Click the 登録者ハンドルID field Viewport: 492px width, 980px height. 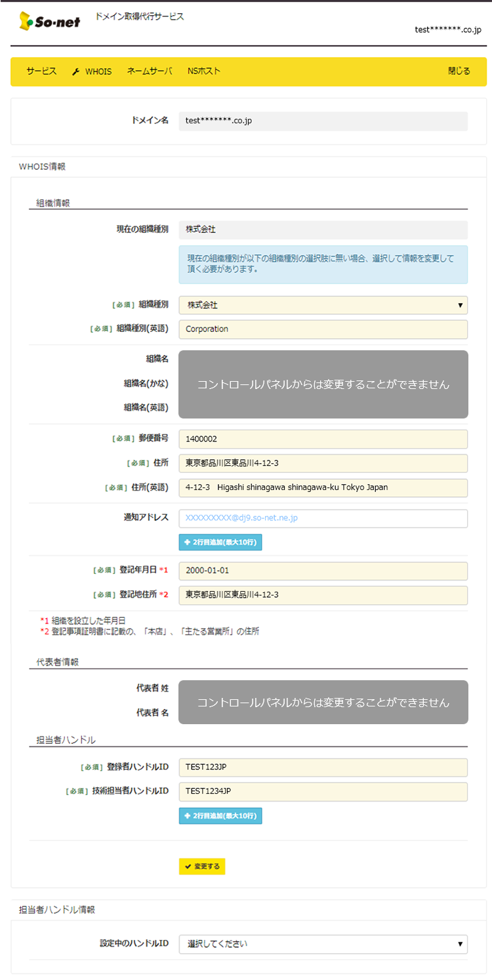[323, 767]
